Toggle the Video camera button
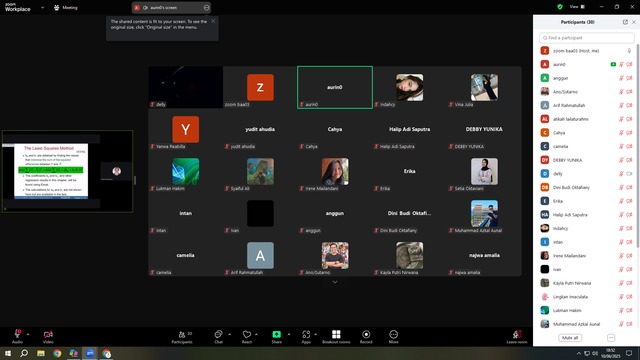 point(48,337)
